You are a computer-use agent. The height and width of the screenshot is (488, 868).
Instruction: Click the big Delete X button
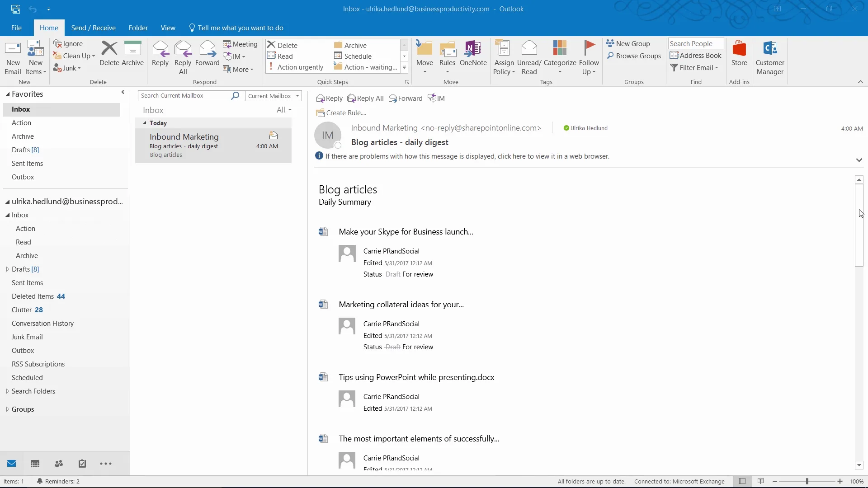click(109, 53)
